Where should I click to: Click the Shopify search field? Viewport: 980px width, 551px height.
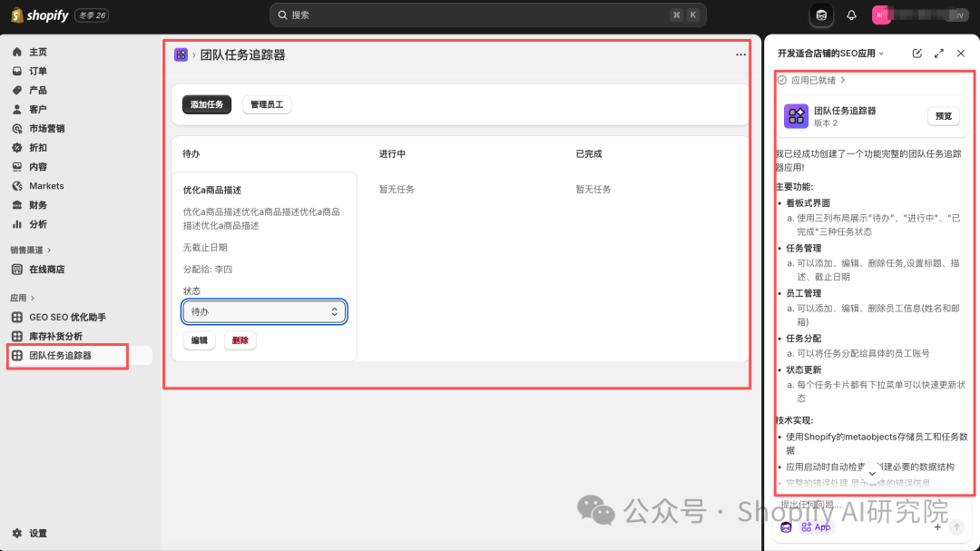point(487,15)
